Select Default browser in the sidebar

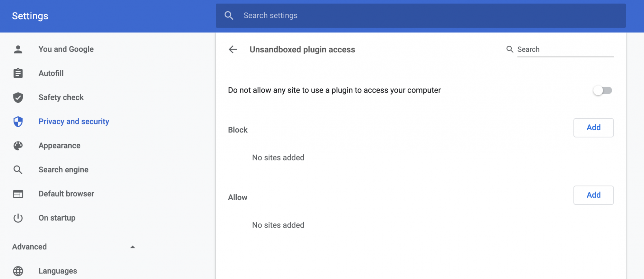point(66,194)
